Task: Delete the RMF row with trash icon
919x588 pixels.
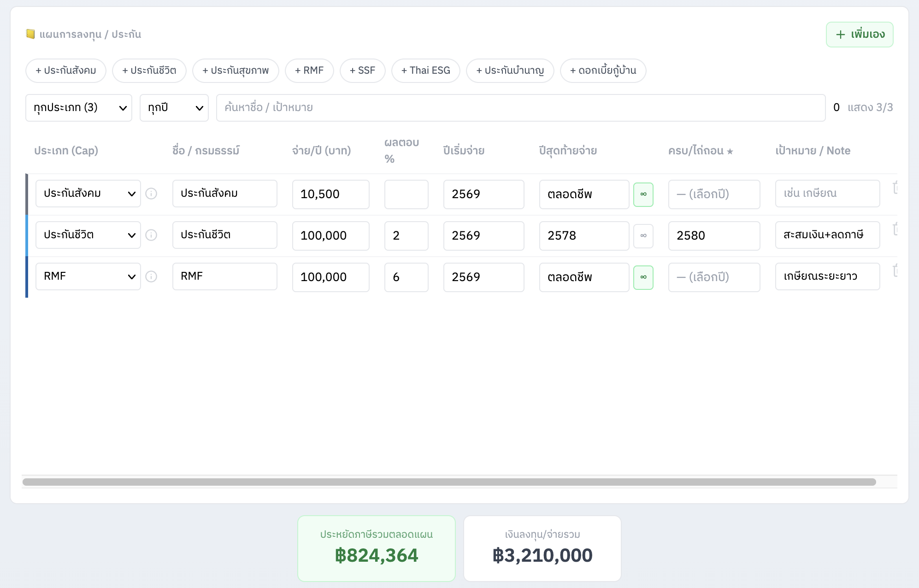Action: click(x=895, y=270)
